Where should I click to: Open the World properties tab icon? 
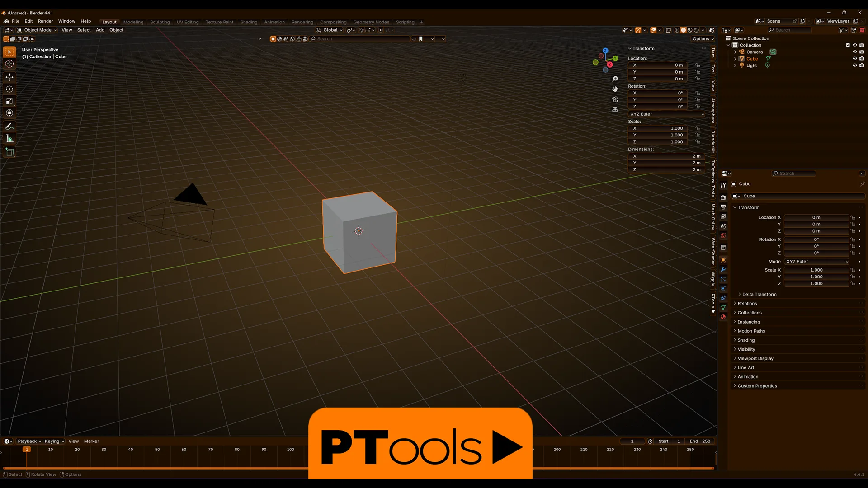click(723, 235)
